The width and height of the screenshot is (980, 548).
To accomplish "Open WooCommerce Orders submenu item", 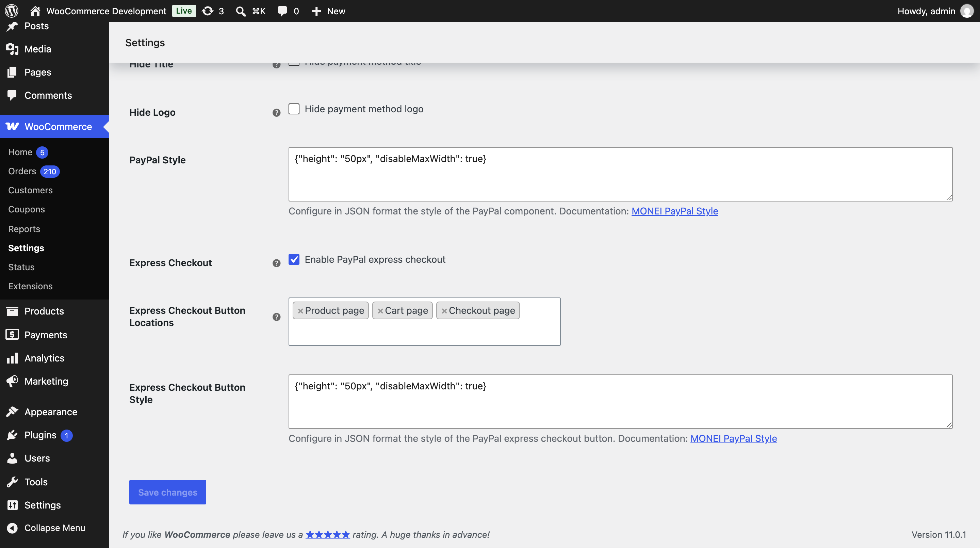I will pos(22,171).
